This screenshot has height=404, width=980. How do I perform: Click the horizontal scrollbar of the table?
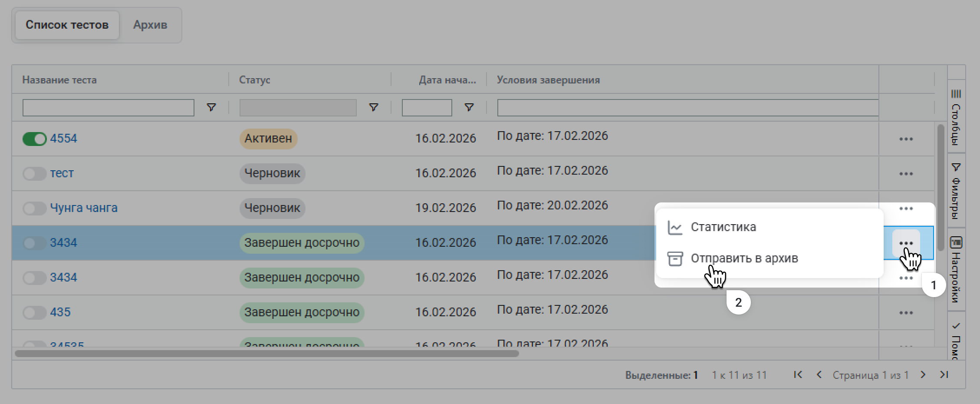[x=266, y=354]
